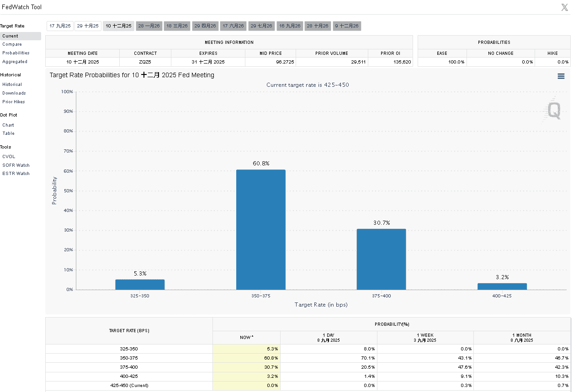573x392 pixels.
Task: Open the Dot Plot Chart
Action: [8, 125]
